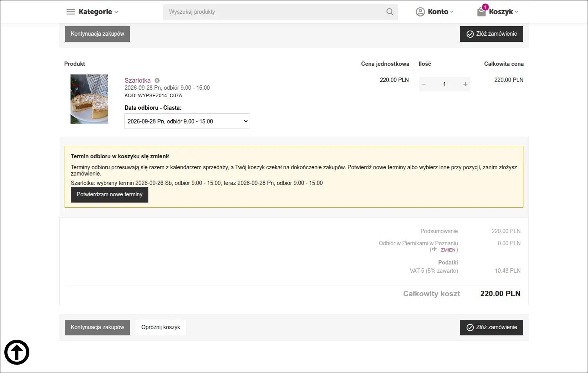This screenshot has height=373, width=588.
Task: Expand the Koszyk dropdown chevron
Action: (x=516, y=12)
